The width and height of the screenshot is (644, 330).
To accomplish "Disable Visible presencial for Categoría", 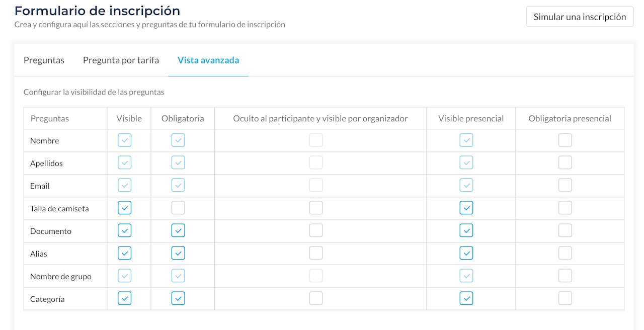I will click(466, 298).
